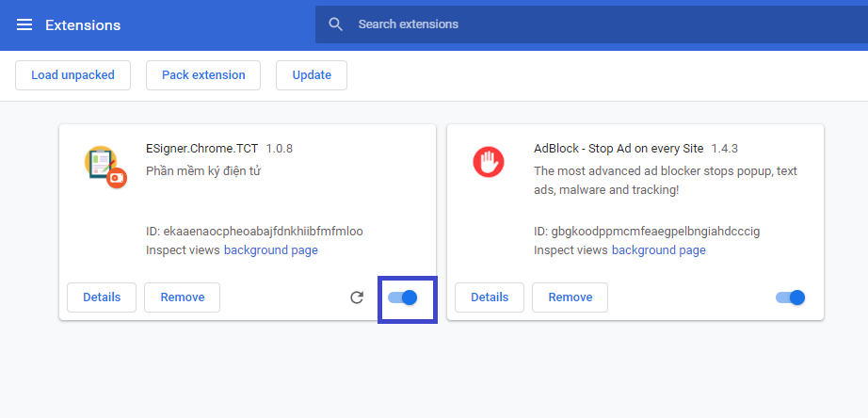This screenshot has width=868, height=418.
Task: Click the Load unpacked button
Action: tap(72, 75)
